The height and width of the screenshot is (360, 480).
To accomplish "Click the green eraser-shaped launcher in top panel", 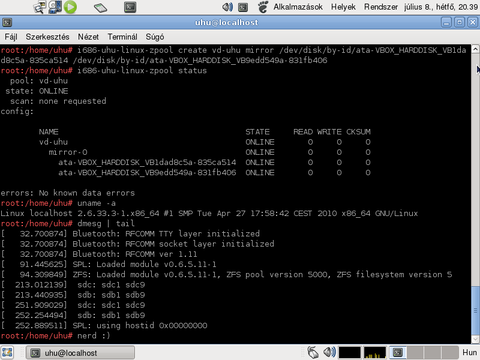I will coord(100,7).
